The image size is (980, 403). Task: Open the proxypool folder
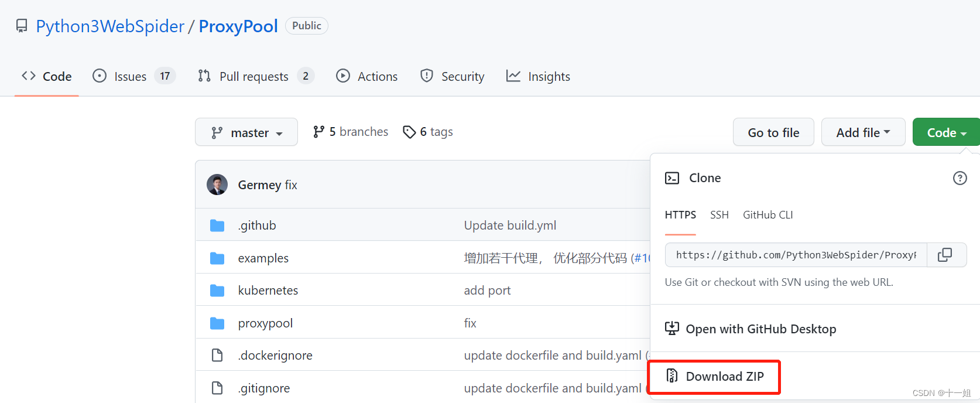(x=265, y=323)
